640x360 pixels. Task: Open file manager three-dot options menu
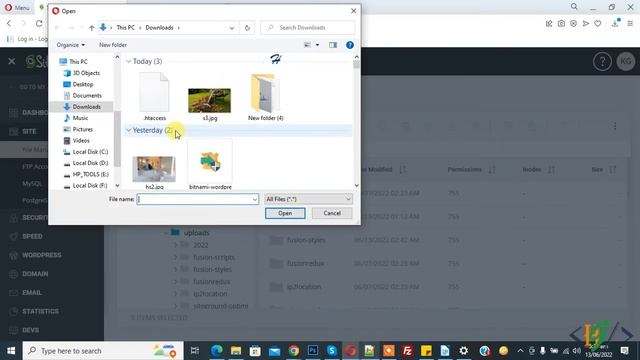pos(615,126)
